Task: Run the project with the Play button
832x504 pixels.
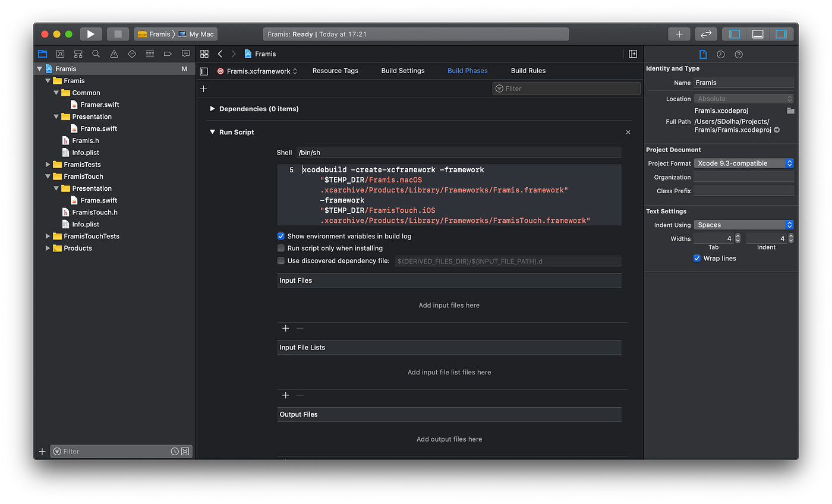Action: 90,34
